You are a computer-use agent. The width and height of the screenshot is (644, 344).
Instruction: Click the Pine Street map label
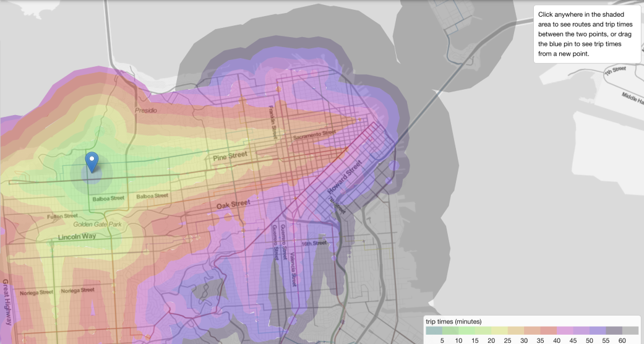230,157
